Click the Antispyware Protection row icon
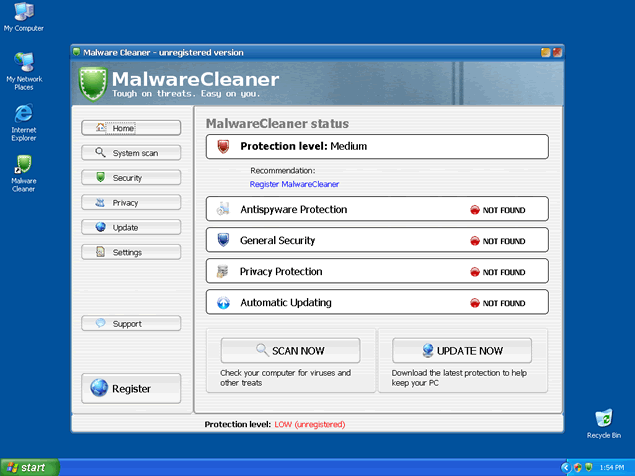635x476 pixels. point(223,209)
